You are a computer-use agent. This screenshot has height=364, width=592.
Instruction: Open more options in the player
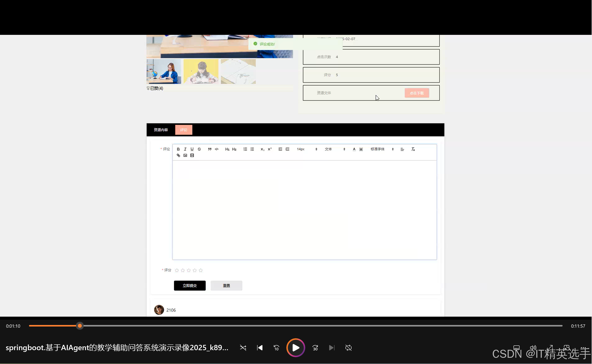pos(583,348)
